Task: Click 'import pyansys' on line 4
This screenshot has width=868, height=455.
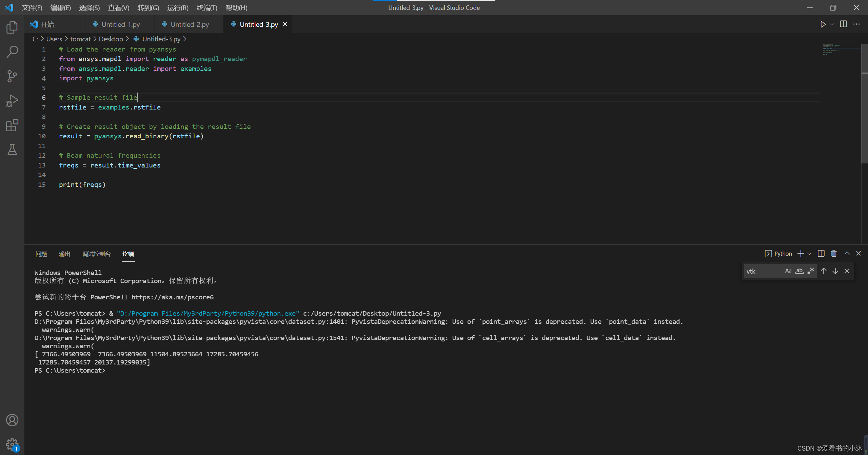Action: point(86,78)
